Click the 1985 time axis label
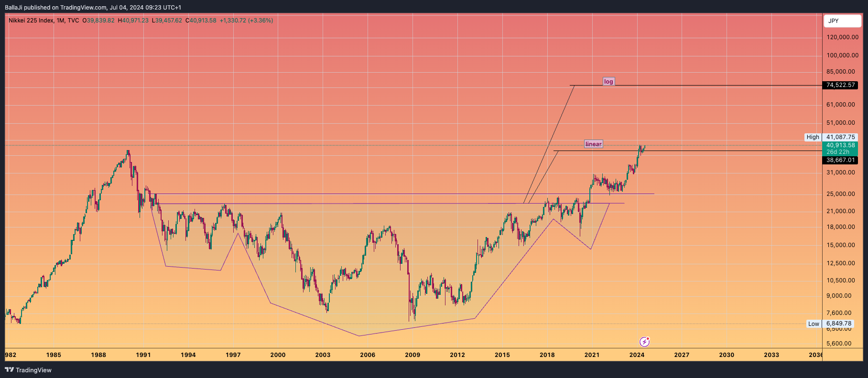The image size is (868, 378). (x=54, y=355)
